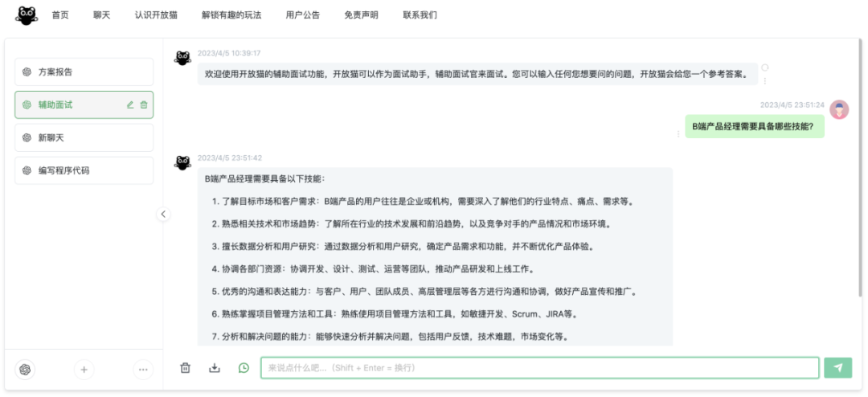Edit the 辅助面试 conversation name
868x397 pixels.
(130, 104)
